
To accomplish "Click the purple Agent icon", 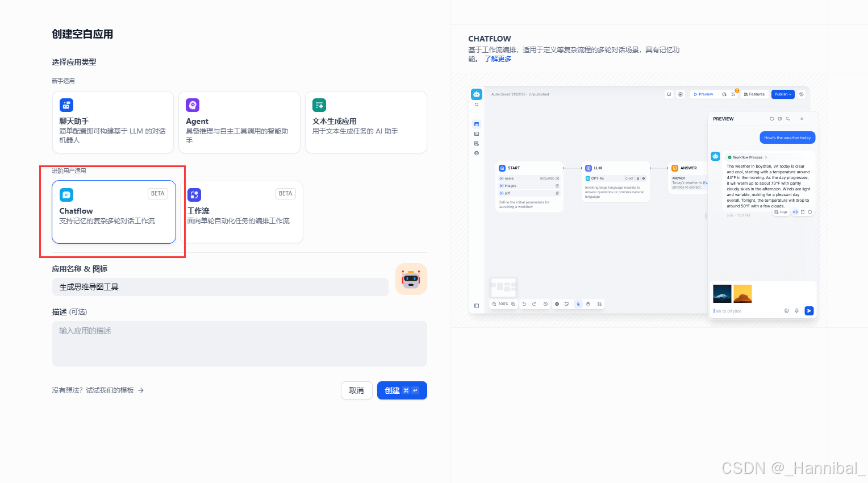I will coord(193,105).
